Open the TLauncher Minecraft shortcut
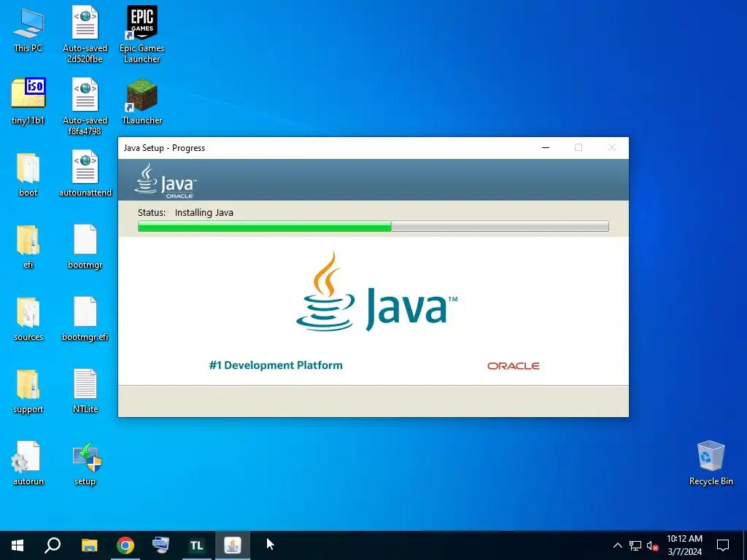The width and height of the screenshot is (747, 560). pos(142,101)
